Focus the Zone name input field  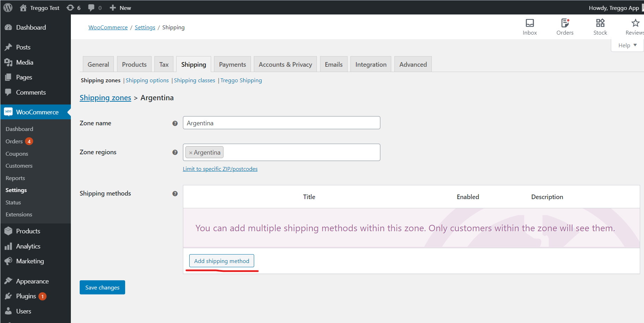pyautogui.click(x=281, y=123)
